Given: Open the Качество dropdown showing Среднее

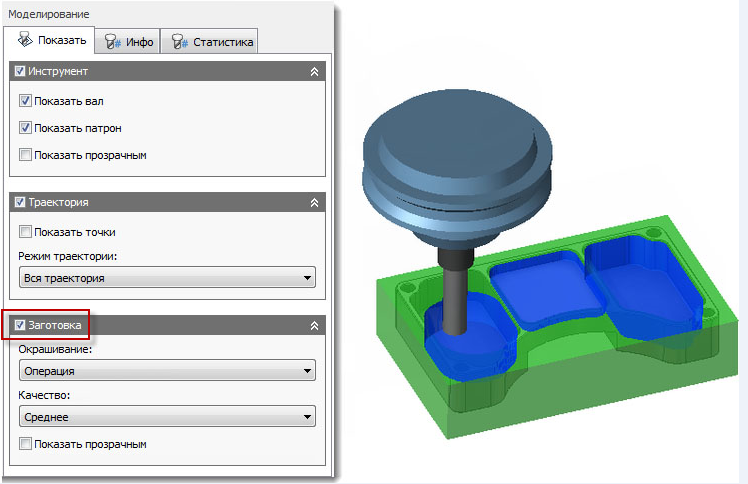Looking at the screenshot, I should click(167, 417).
